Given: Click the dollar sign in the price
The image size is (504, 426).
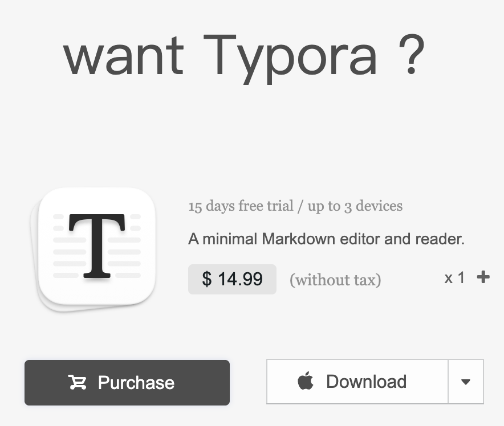Looking at the screenshot, I should [x=207, y=279].
